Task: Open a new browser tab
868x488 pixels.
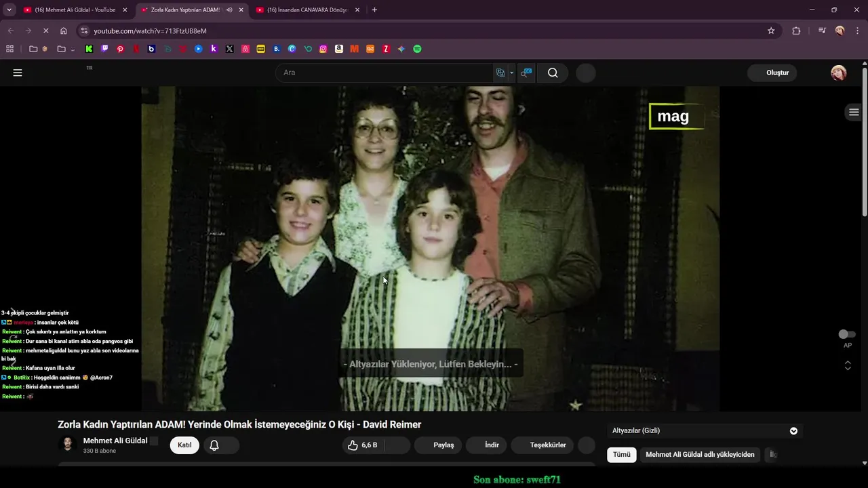Action: 374,9
